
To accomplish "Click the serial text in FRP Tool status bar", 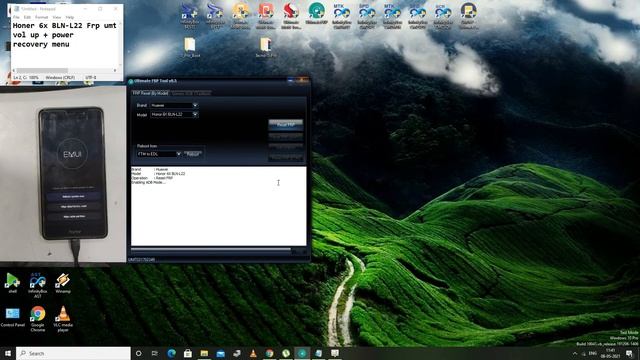I will pyautogui.click(x=142, y=260).
